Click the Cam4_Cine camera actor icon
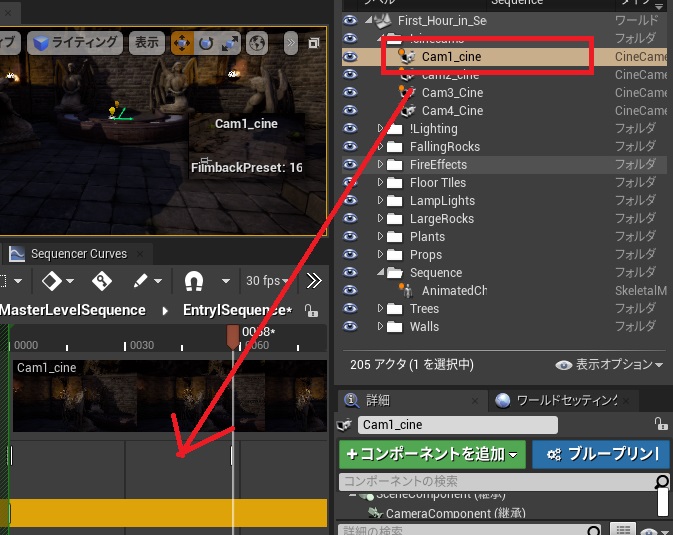 [x=408, y=110]
